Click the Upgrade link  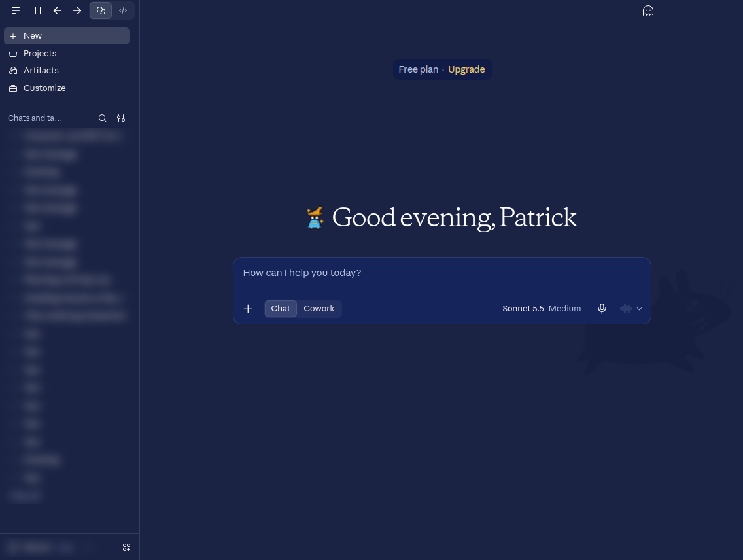point(466,69)
